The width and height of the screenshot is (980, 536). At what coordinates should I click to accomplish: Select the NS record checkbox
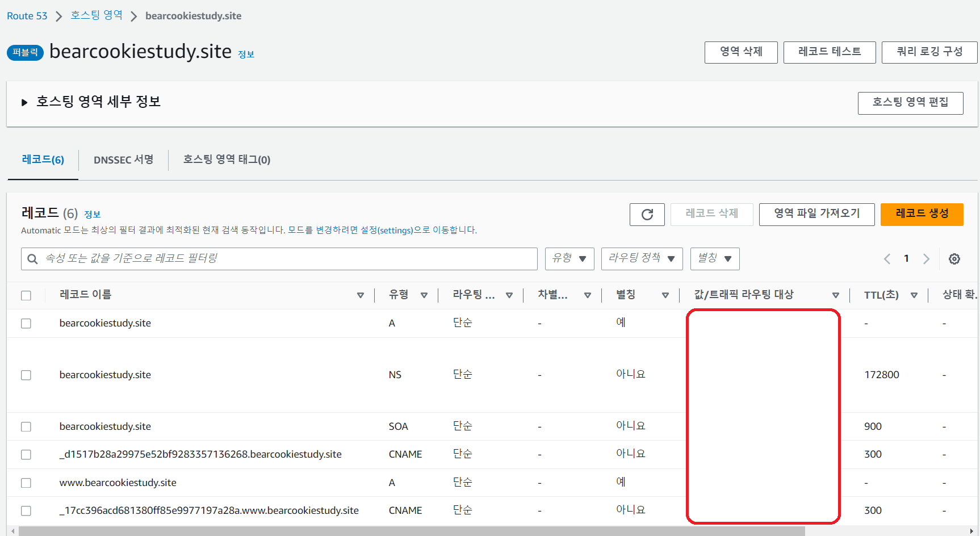pyautogui.click(x=26, y=375)
